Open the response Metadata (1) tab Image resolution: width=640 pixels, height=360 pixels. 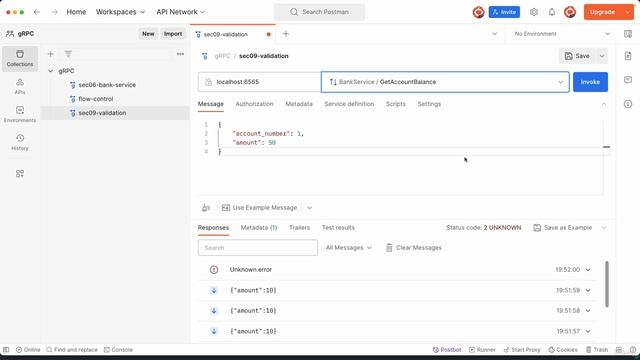(x=259, y=228)
